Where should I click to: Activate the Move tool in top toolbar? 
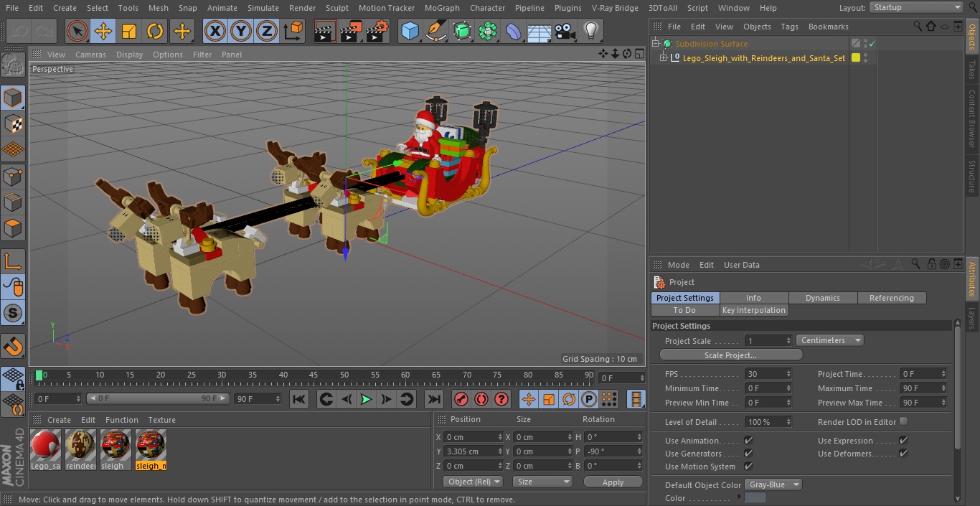103,31
